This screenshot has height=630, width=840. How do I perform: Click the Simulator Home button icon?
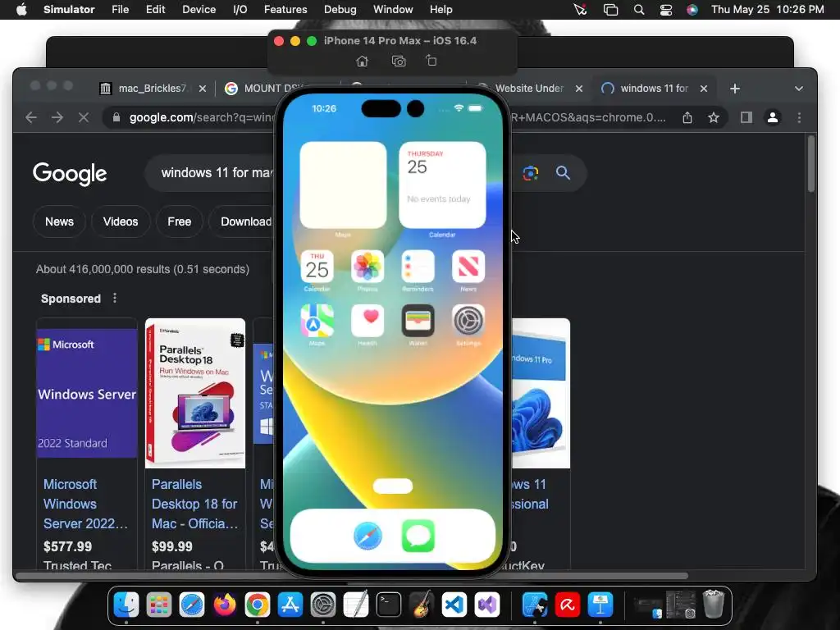coord(362,61)
